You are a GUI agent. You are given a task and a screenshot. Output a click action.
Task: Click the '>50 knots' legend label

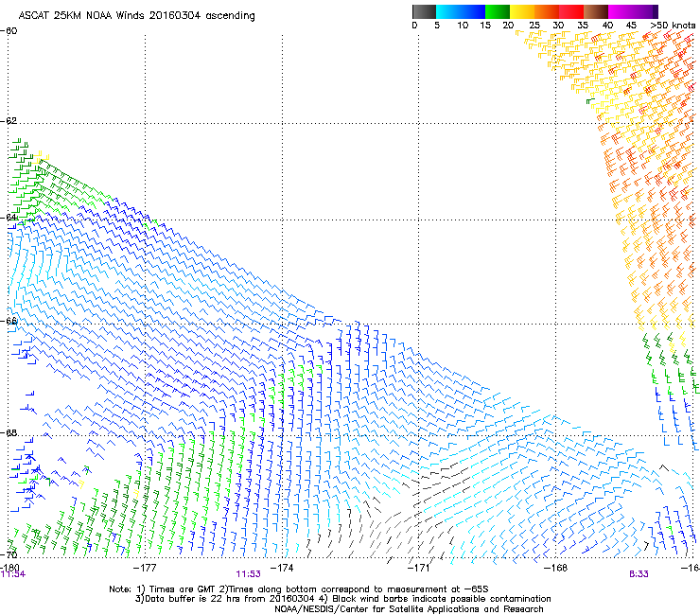point(673,26)
